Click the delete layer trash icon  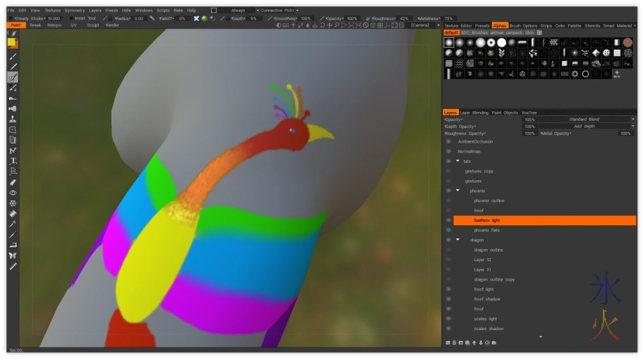coord(454,342)
